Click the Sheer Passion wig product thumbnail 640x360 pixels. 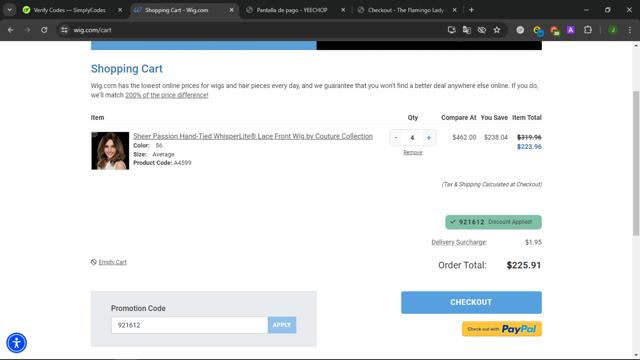pyautogui.click(x=110, y=151)
